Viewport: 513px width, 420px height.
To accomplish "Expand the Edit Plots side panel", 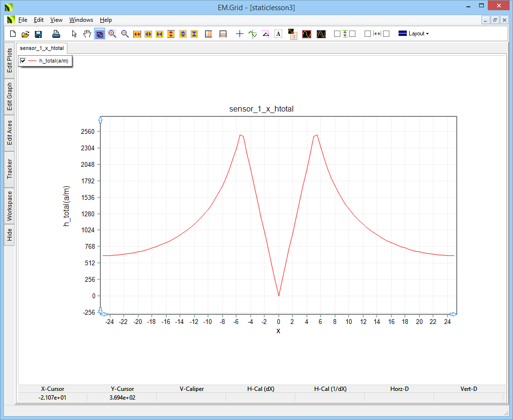I will (x=10, y=60).
